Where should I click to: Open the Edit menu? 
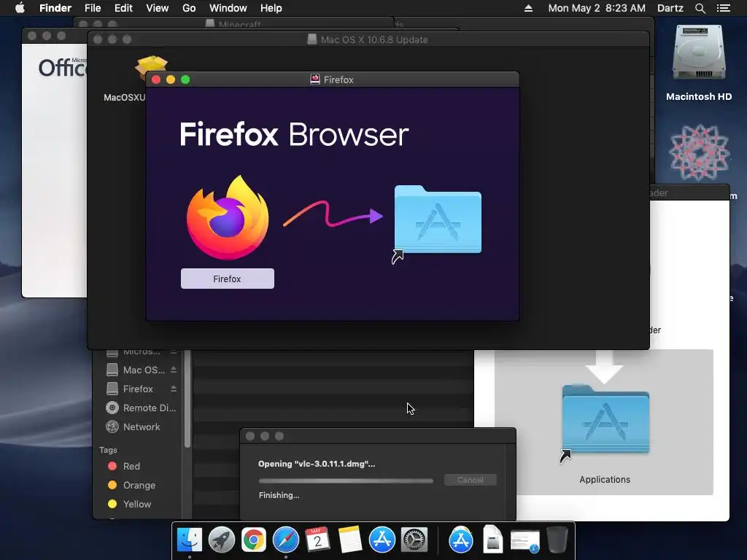(123, 8)
